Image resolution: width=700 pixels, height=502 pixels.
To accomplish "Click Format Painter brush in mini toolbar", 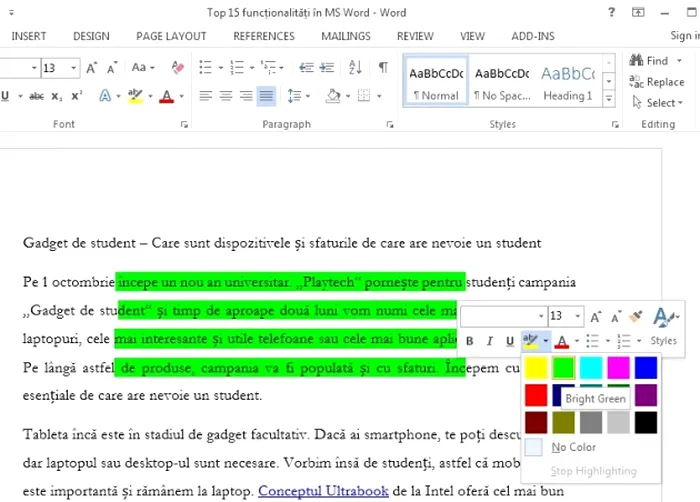I will tap(635, 316).
